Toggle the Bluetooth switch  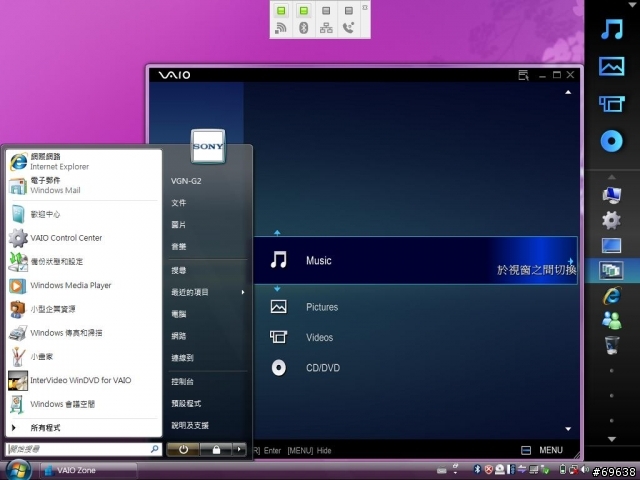pos(304,10)
